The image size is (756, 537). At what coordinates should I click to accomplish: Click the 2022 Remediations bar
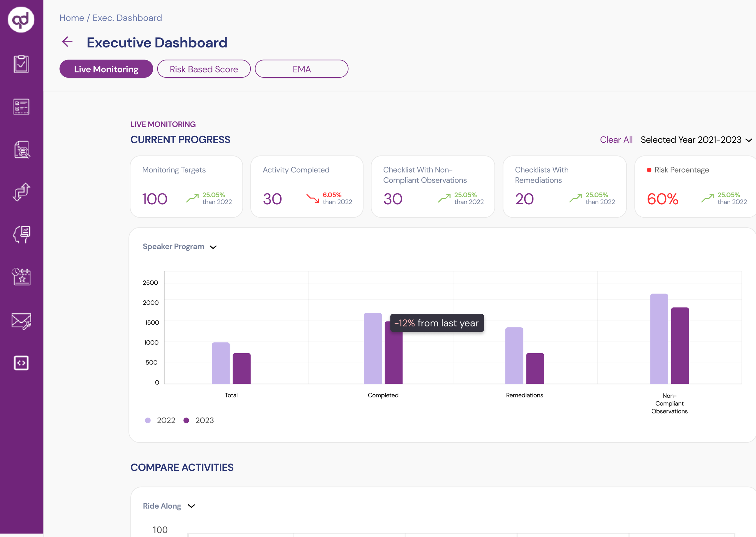click(514, 355)
